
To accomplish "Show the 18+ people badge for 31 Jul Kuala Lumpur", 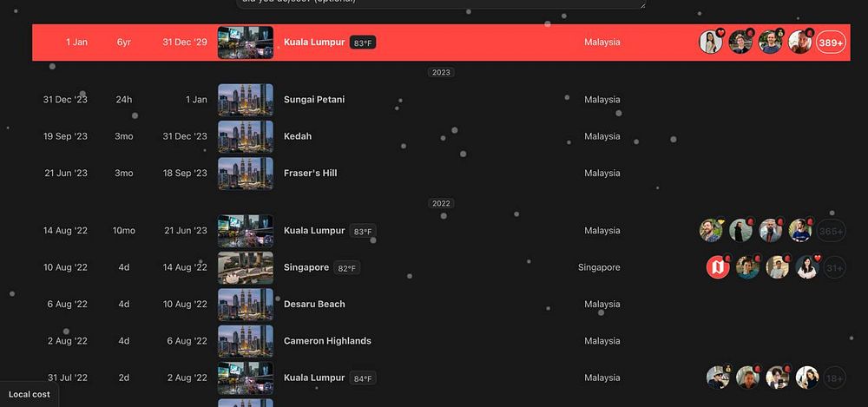I will click(835, 377).
